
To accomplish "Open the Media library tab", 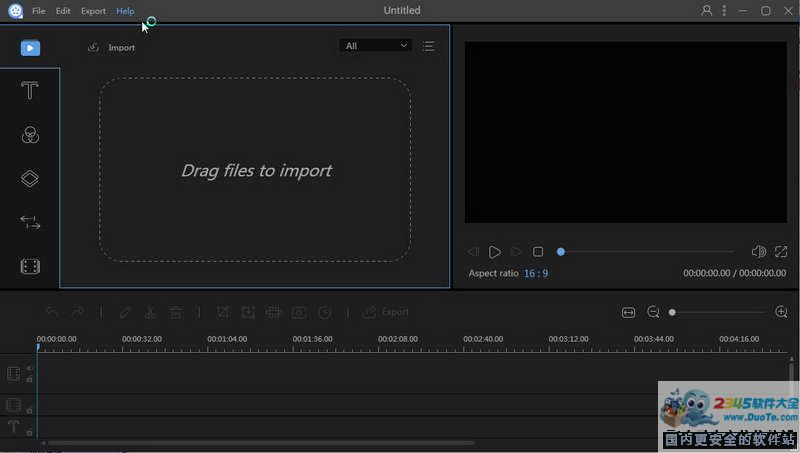I will coord(30,48).
